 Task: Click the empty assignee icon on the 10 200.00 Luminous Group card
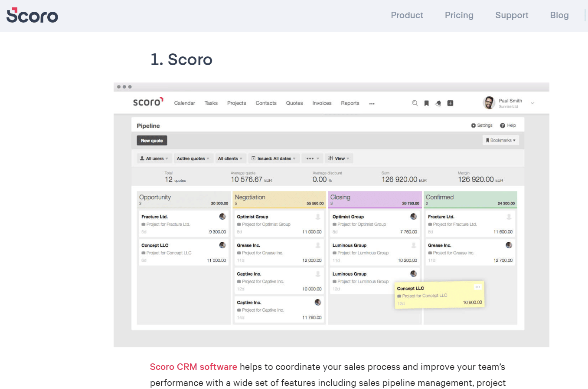[414, 245]
